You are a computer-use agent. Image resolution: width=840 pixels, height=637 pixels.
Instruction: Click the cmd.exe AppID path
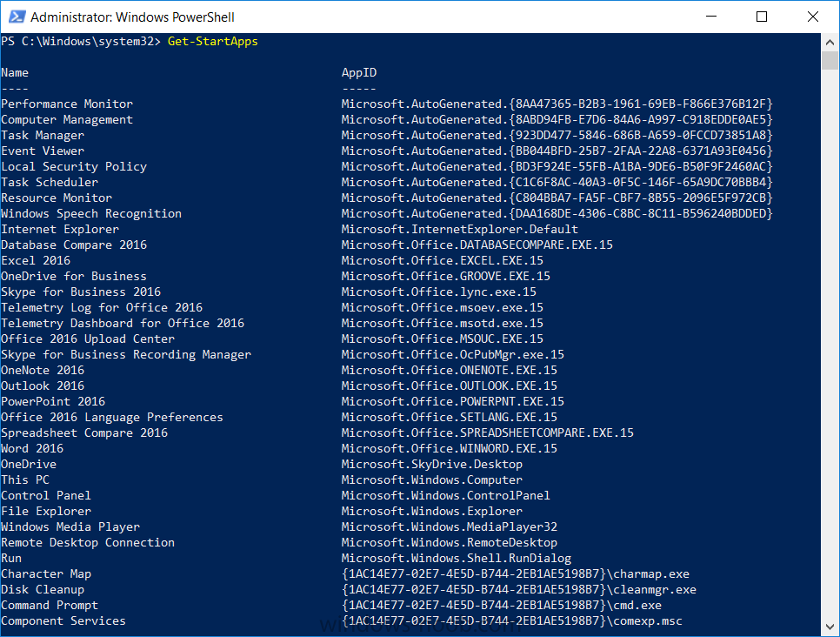[x=502, y=605]
